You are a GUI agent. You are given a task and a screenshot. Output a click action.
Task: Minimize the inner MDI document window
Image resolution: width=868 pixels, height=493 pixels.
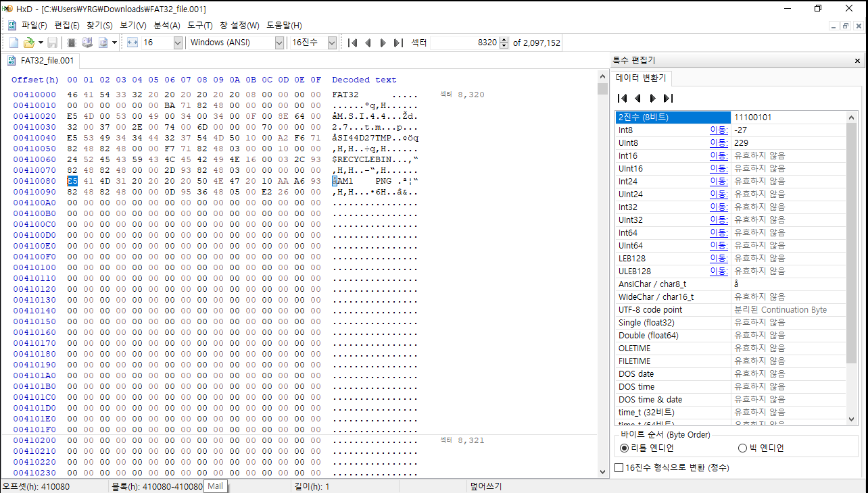(x=833, y=26)
